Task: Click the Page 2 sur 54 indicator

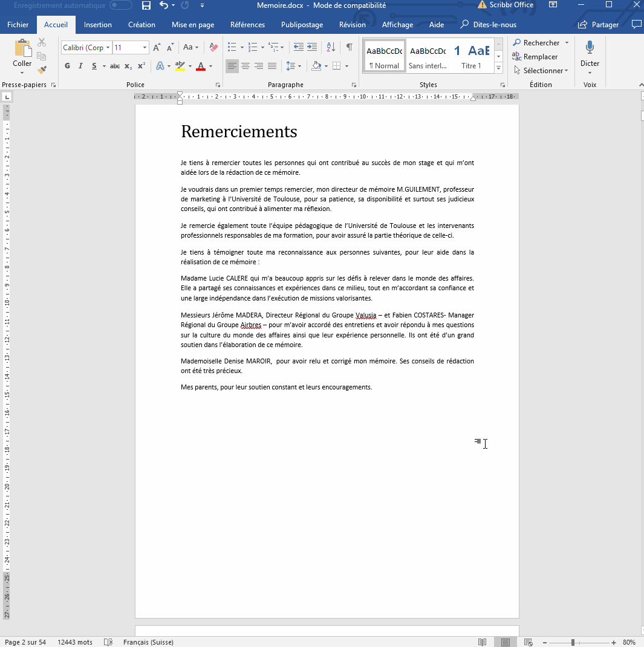Action: tap(25, 642)
